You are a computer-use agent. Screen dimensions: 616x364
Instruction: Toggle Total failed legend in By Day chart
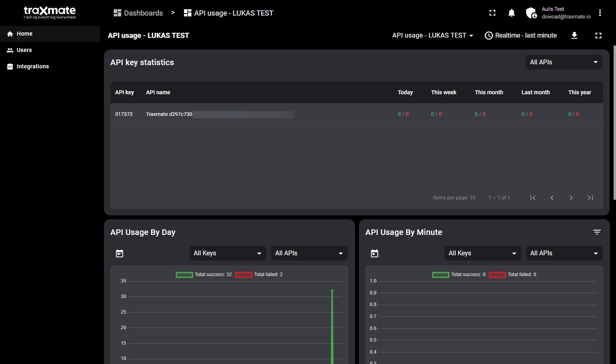(259, 274)
